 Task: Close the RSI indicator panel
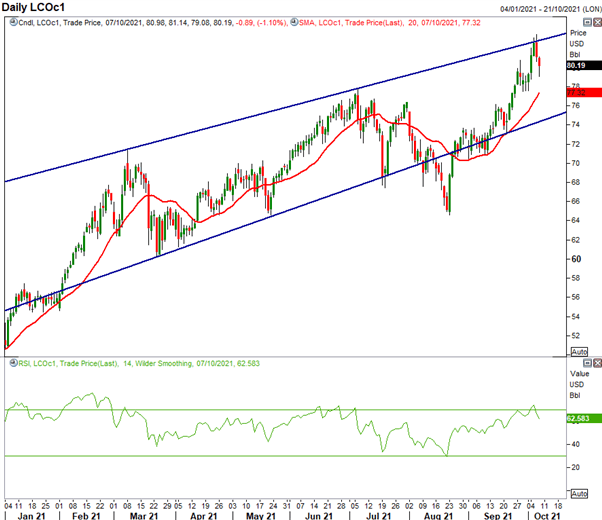click(x=597, y=363)
